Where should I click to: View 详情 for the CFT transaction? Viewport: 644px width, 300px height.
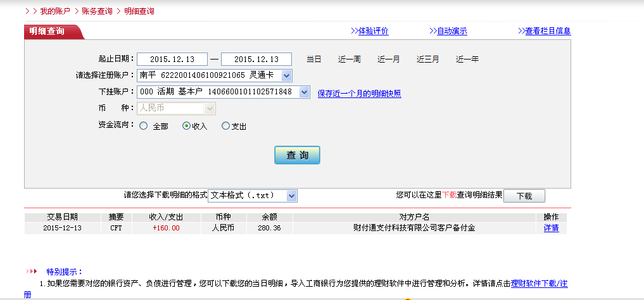tap(551, 228)
